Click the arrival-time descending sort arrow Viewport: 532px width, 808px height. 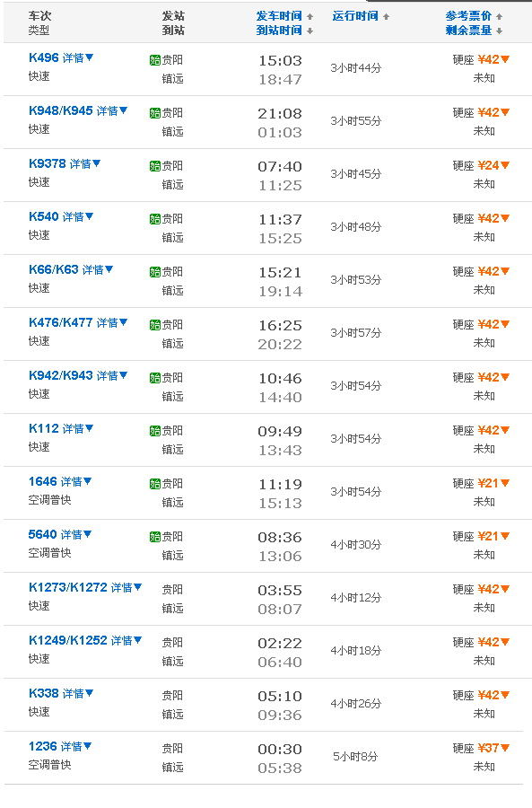tap(310, 31)
